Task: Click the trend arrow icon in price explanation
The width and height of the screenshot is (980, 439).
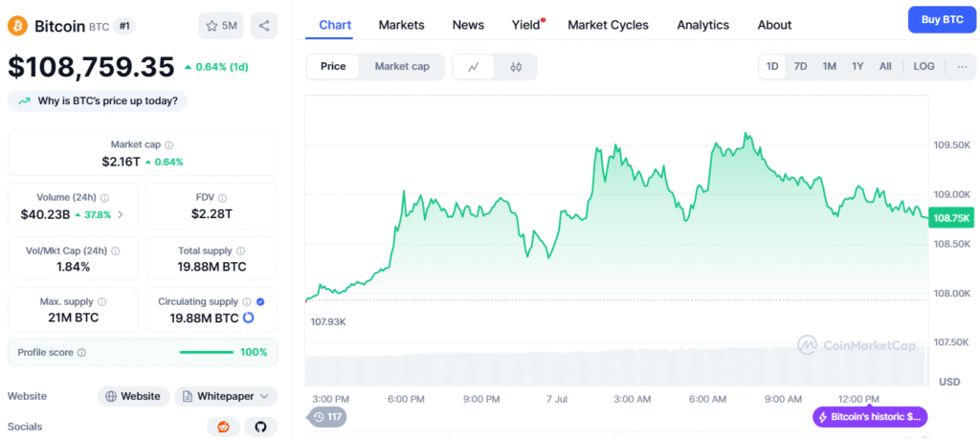Action: [x=24, y=100]
